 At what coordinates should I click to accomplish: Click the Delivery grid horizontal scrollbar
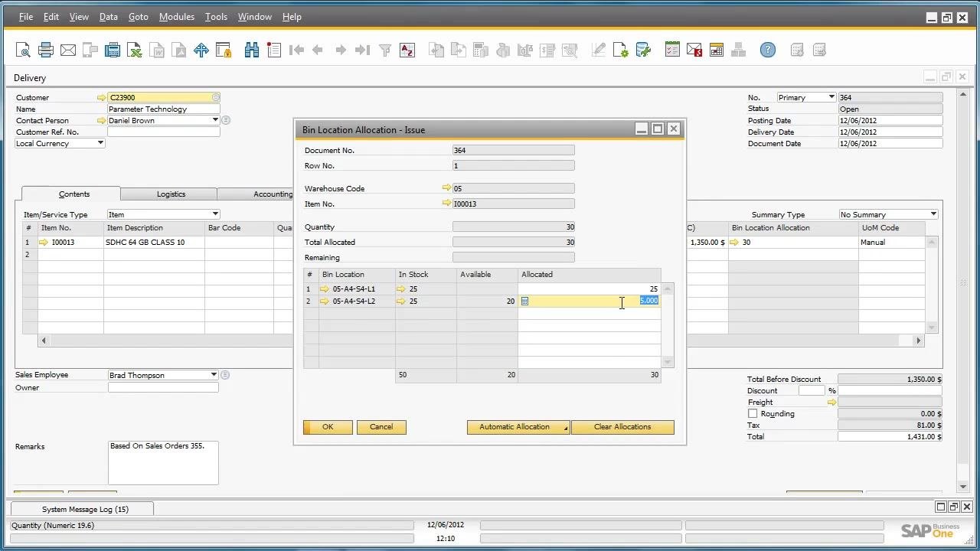(481, 341)
